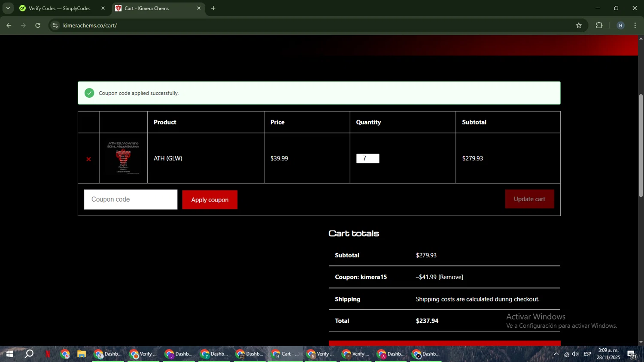The image size is (644, 362).
Task: Expand the tab search dropdown arrow
Action: point(8,8)
